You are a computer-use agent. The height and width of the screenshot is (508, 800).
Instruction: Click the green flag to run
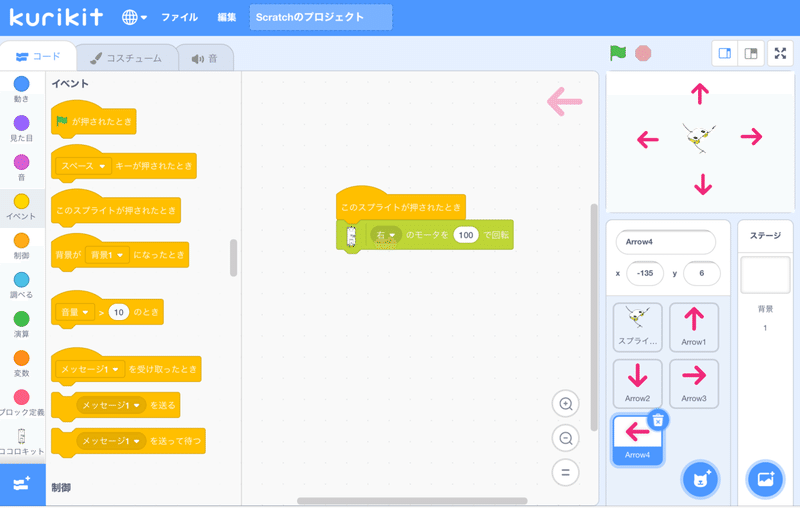[x=618, y=53]
